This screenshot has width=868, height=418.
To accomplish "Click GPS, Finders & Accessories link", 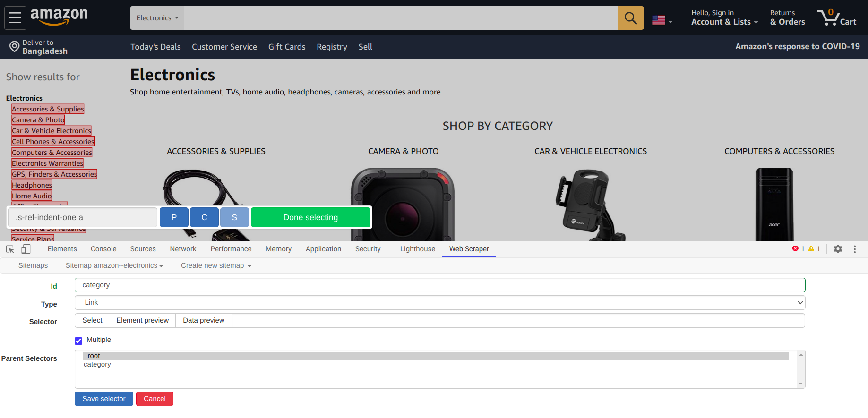I will click(x=54, y=174).
